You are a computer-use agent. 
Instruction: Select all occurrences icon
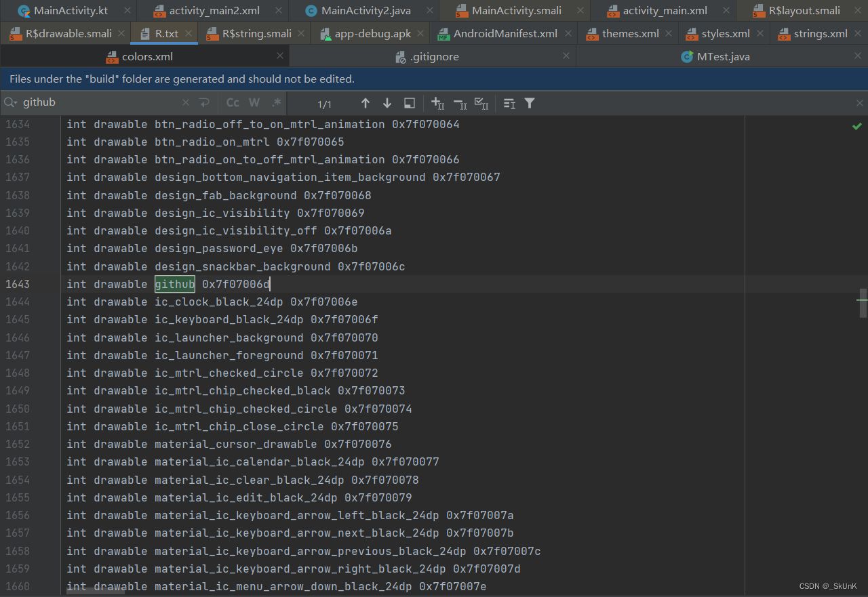pos(481,103)
